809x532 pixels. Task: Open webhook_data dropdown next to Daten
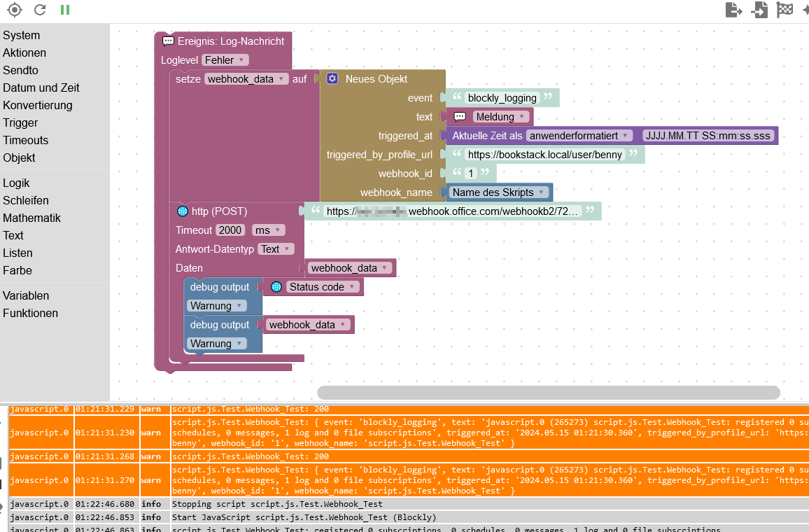tap(351, 268)
